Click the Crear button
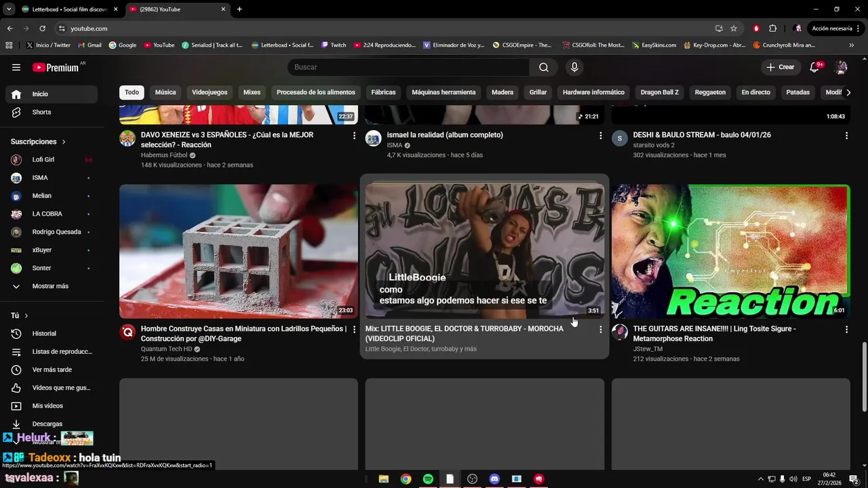 pyautogui.click(x=781, y=67)
